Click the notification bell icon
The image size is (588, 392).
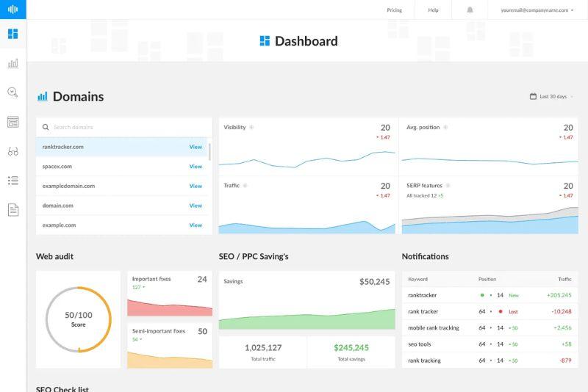point(470,10)
